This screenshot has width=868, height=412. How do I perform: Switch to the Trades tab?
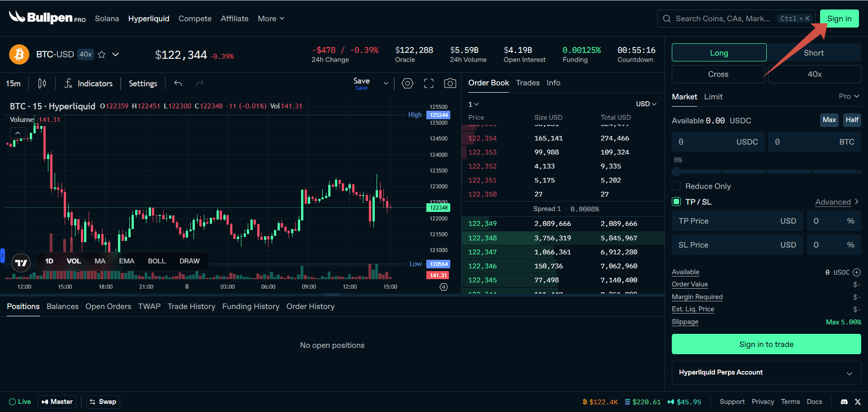coord(528,83)
